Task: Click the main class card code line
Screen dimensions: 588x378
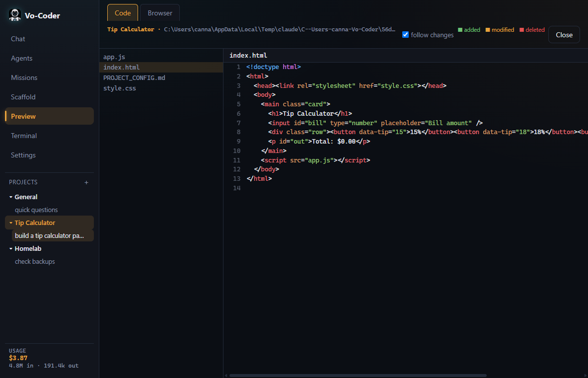Action: tap(295, 104)
